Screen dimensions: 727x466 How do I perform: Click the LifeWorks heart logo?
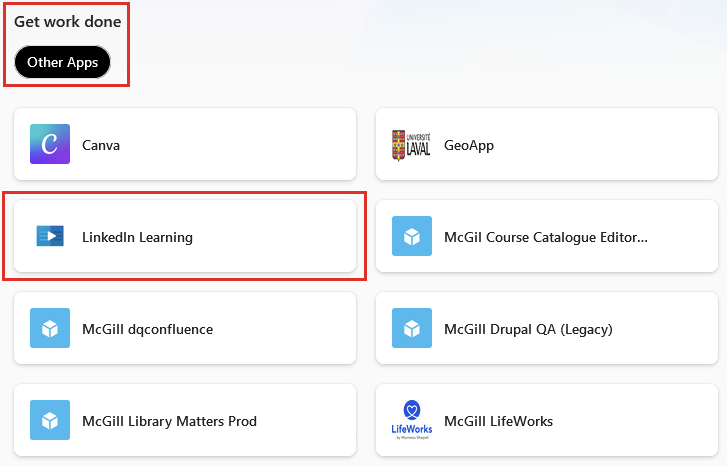pyautogui.click(x=412, y=420)
